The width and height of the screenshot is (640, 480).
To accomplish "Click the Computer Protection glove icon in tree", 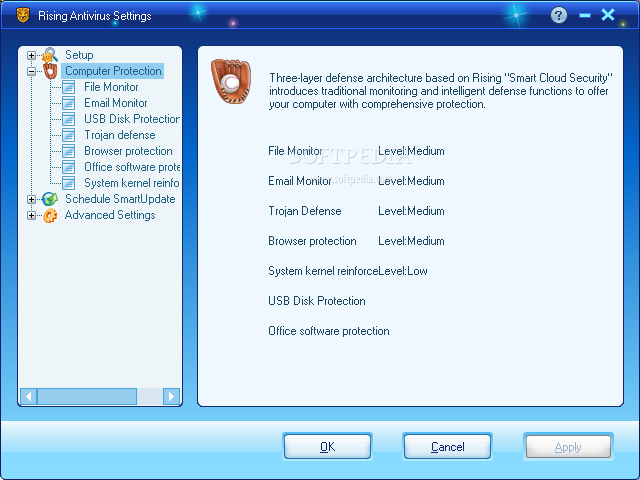I will pyautogui.click(x=50, y=71).
